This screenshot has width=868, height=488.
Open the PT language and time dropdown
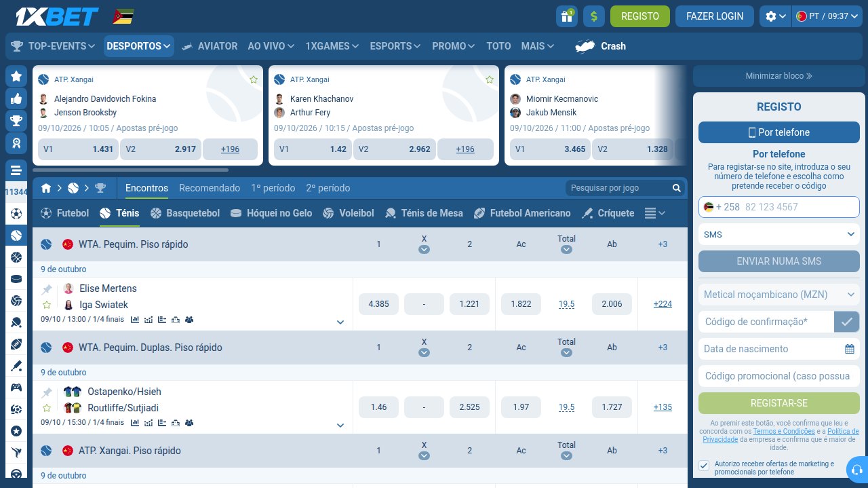(829, 16)
